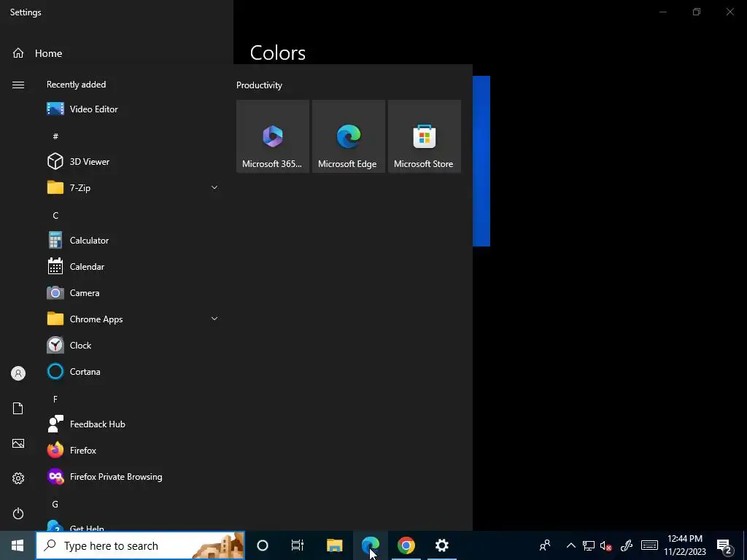Open Microsoft Edge from taskbar
747x560 pixels.
(x=370, y=545)
